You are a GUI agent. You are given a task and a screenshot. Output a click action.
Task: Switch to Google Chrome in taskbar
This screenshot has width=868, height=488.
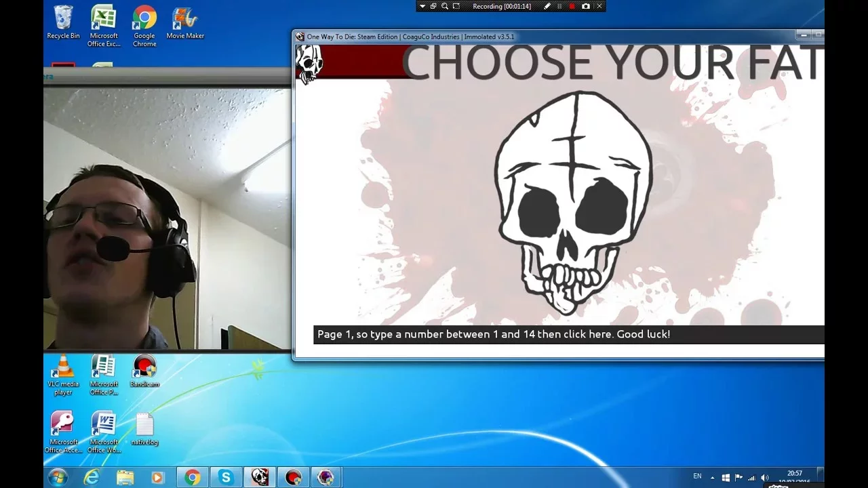click(x=193, y=478)
